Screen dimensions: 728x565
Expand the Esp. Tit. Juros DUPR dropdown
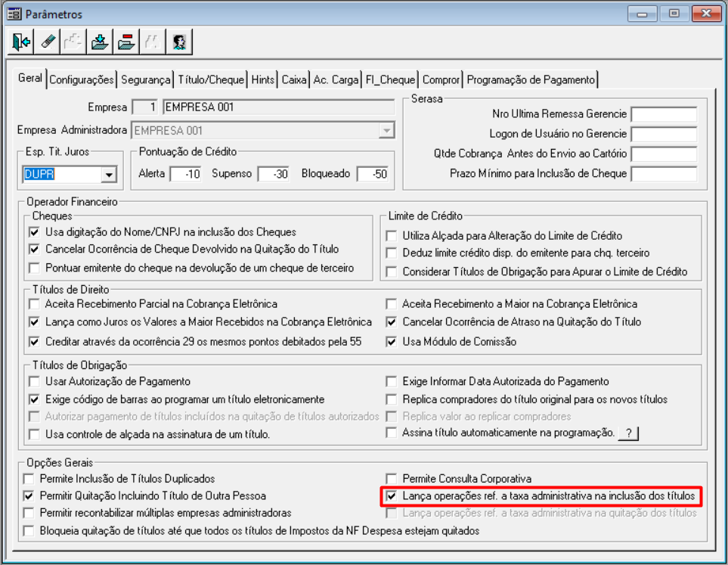point(109,175)
